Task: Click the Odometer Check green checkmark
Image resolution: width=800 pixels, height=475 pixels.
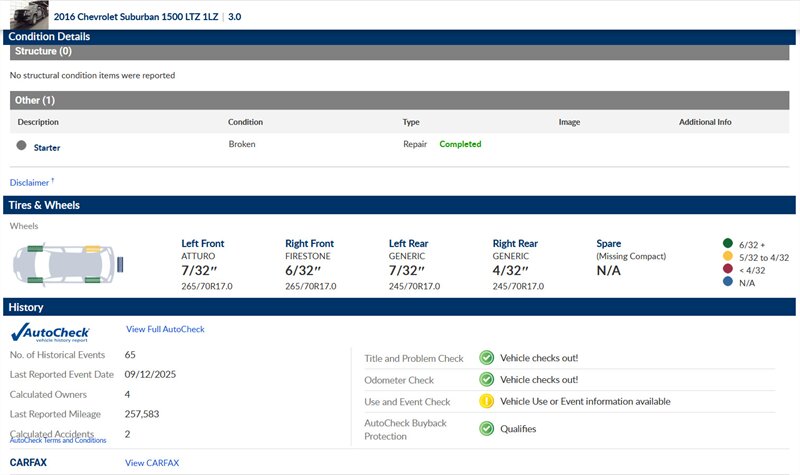Action: click(x=486, y=379)
